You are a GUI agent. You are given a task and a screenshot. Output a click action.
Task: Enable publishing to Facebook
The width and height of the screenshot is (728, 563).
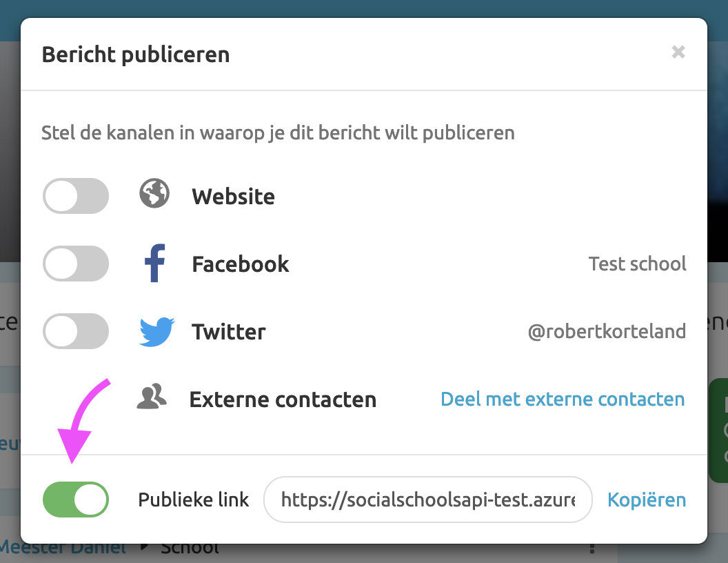(75, 264)
